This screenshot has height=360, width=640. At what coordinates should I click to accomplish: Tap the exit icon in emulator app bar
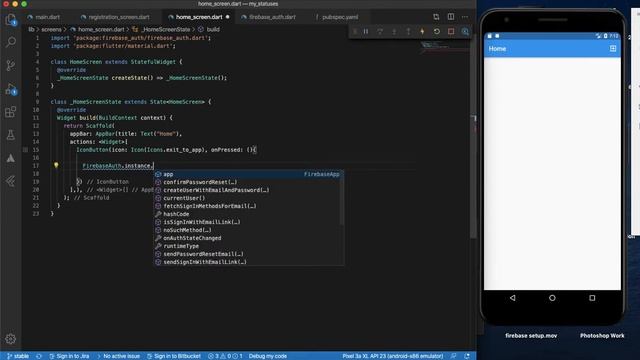pyautogui.click(x=613, y=49)
